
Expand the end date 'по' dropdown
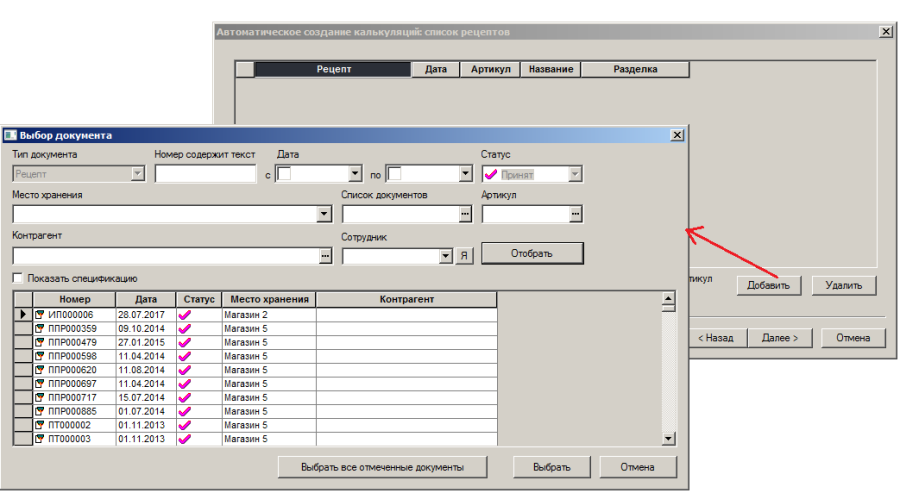(x=465, y=173)
